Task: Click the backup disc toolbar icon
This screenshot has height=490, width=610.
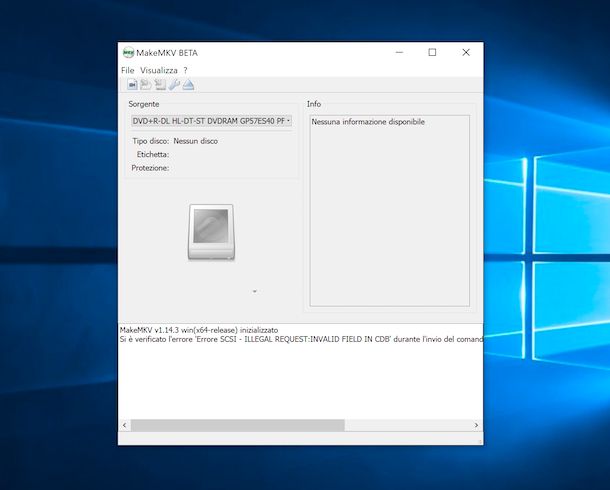Action: tap(146, 84)
